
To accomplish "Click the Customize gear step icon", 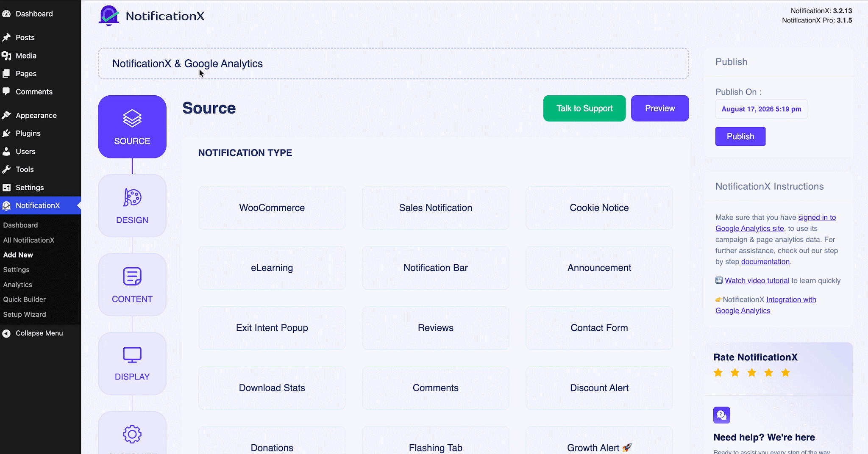I will [x=132, y=434].
